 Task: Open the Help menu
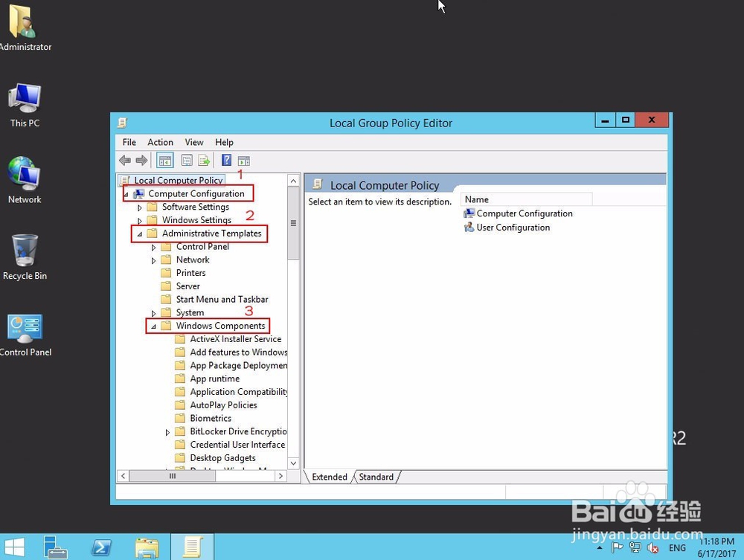pyautogui.click(x=224, y=142)
